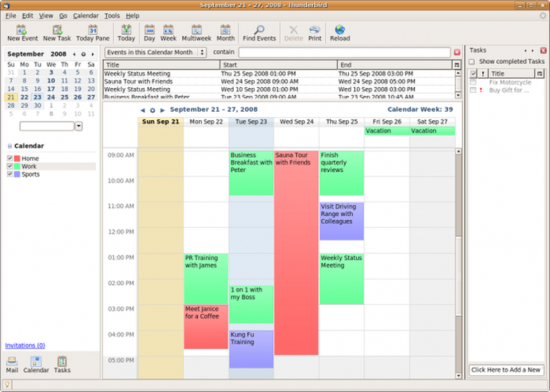
Task: Switch to the Mail view
Action: tap(11, 365)
